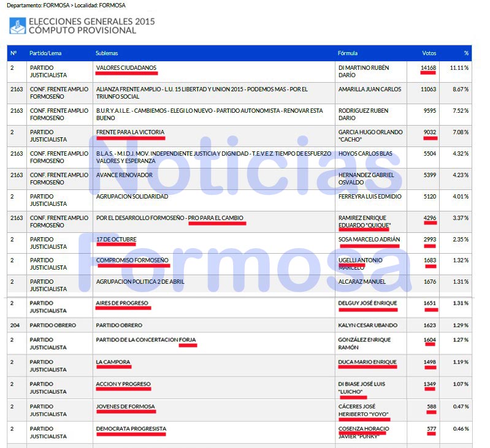Click candidate 'COSENZA HORACIO JAVIER PUNKY'
The image size is (490, 448).
coord(364,433)
